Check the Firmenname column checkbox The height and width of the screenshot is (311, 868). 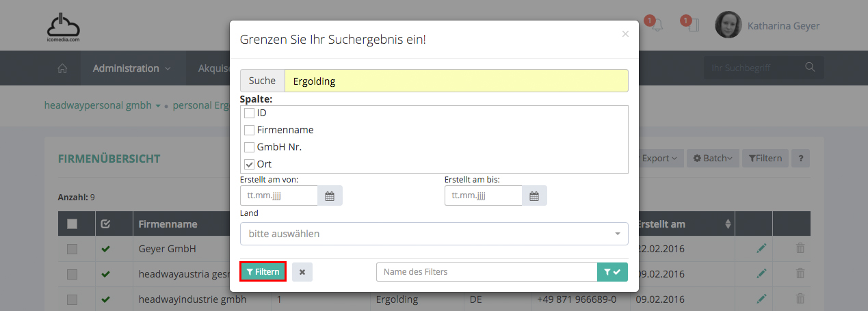coord(250,130)
